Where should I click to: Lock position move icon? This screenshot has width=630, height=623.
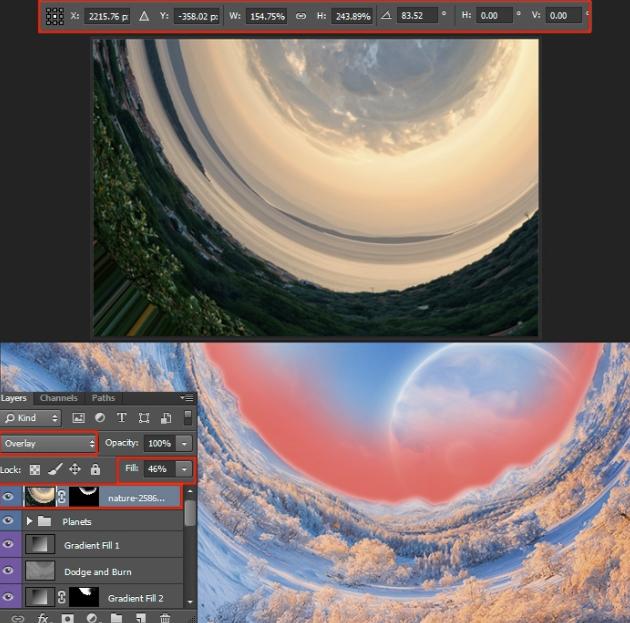pos(75,469)
